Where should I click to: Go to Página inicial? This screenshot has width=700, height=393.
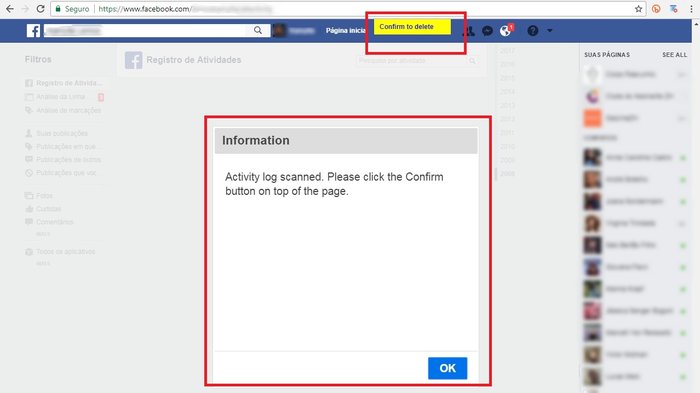[x=346, y=30]
